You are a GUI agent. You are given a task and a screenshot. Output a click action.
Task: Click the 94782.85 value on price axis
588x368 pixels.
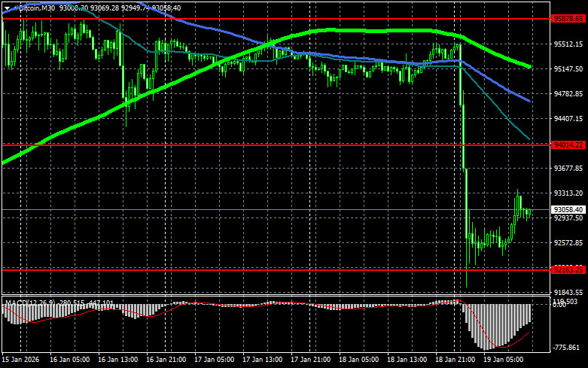coord(568,93)
